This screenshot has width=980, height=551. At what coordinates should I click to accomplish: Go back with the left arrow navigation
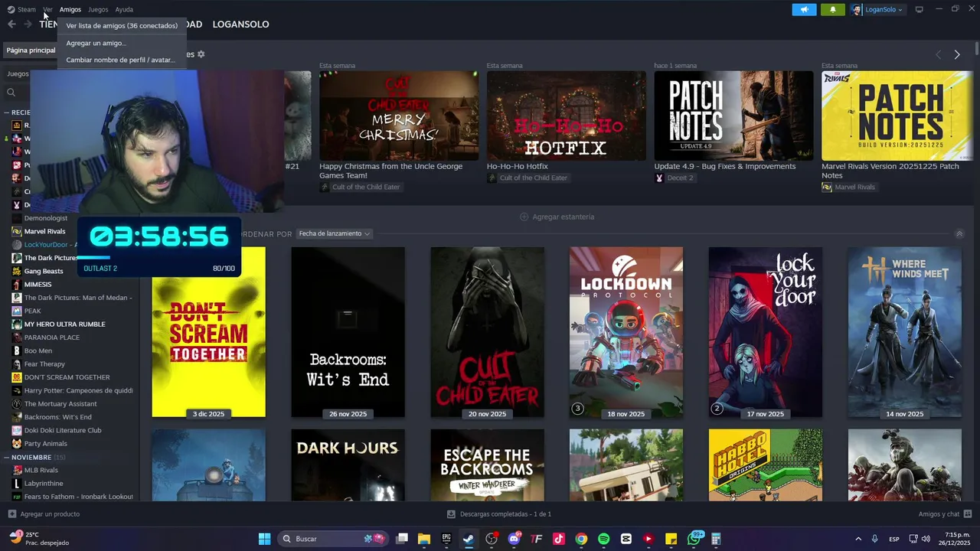11,24
